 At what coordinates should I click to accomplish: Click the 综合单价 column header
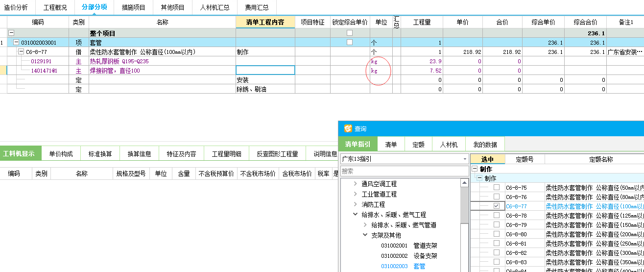pyautogui.click(x=543, y=22)
